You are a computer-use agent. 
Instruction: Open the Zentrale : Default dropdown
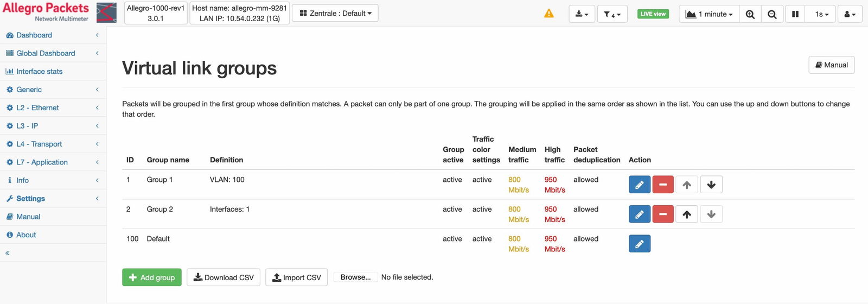335,14
